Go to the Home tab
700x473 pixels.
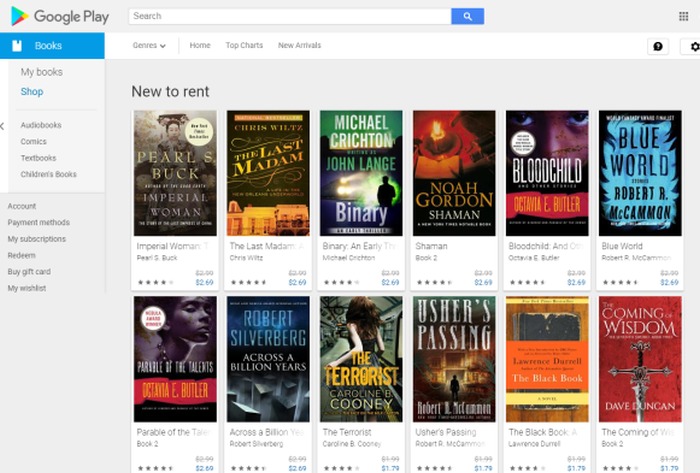(200, 46)
